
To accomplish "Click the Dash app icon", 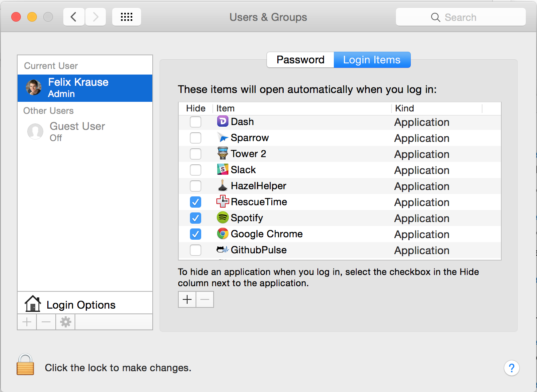I will click(222, 121).
